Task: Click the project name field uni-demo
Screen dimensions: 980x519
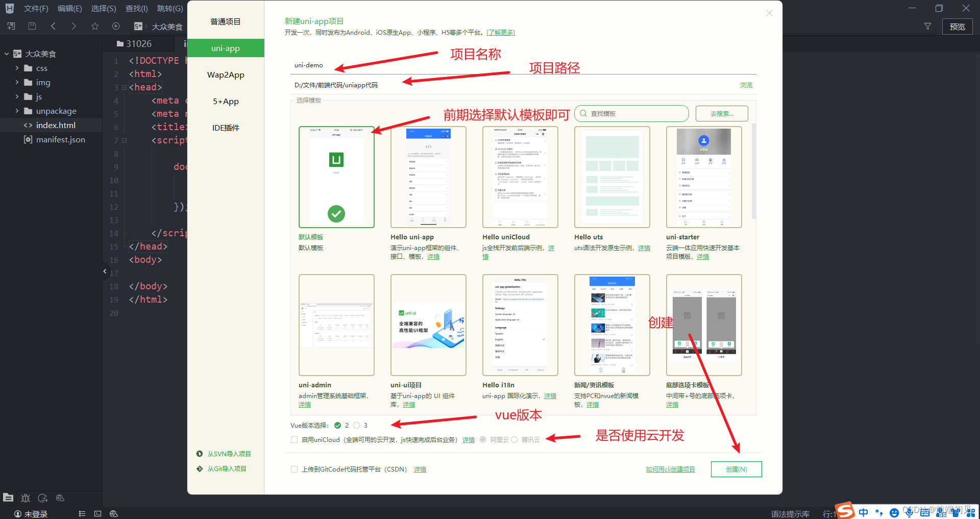Action: (523, 65)
